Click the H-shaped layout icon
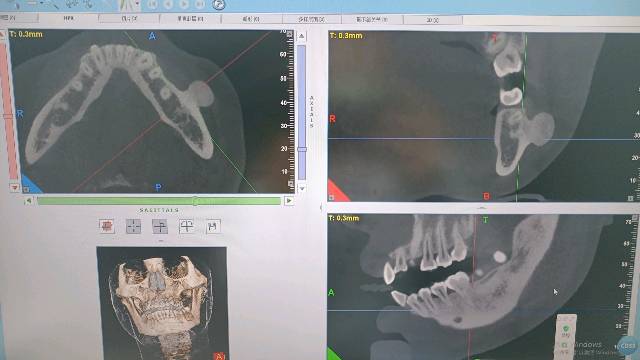 (213, 226)
